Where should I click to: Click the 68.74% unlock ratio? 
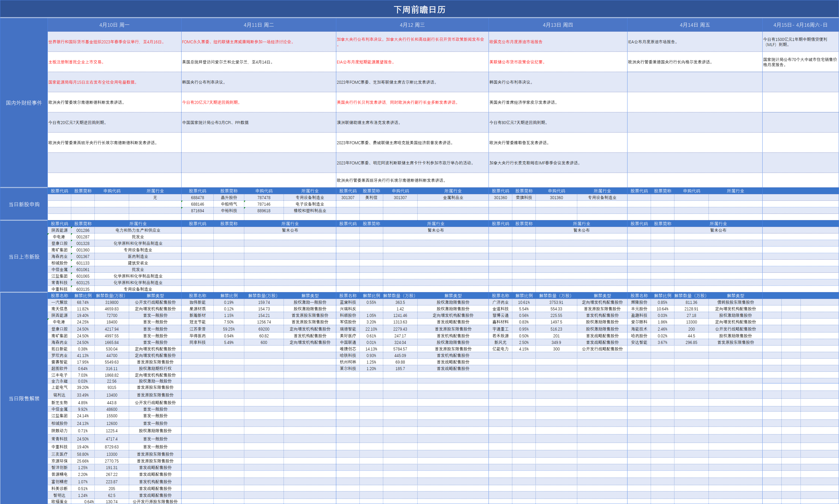(x=83, y=302)
